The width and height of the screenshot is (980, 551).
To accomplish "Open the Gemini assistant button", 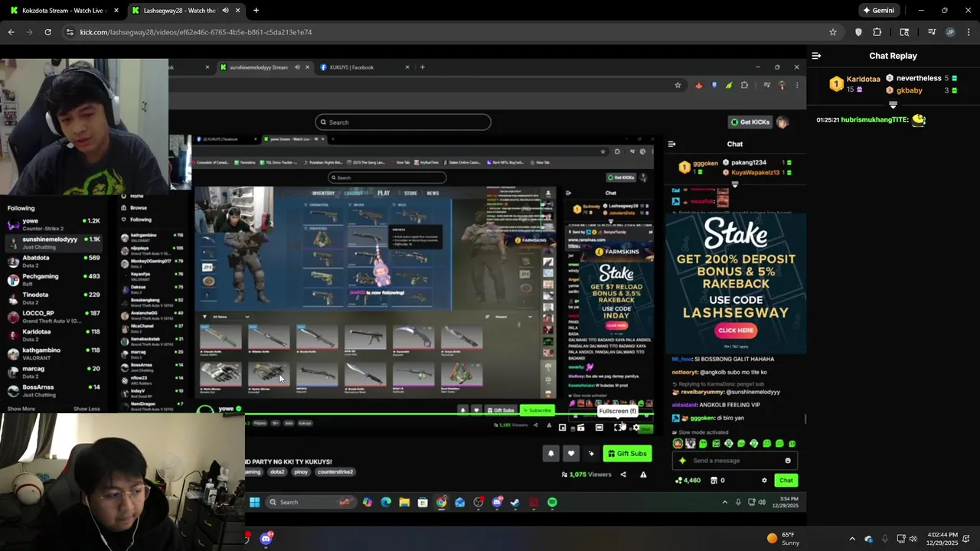I will click(x=879, y=11).
